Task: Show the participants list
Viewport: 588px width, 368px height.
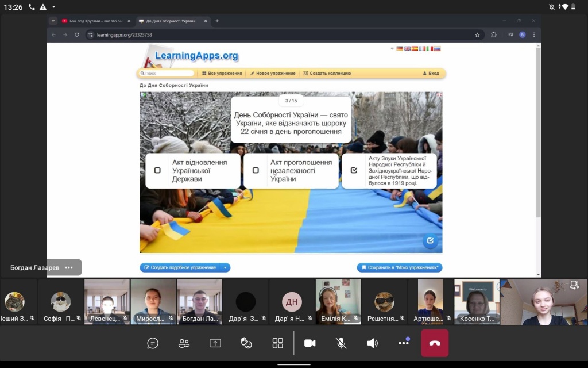Action: click(184, 343)
